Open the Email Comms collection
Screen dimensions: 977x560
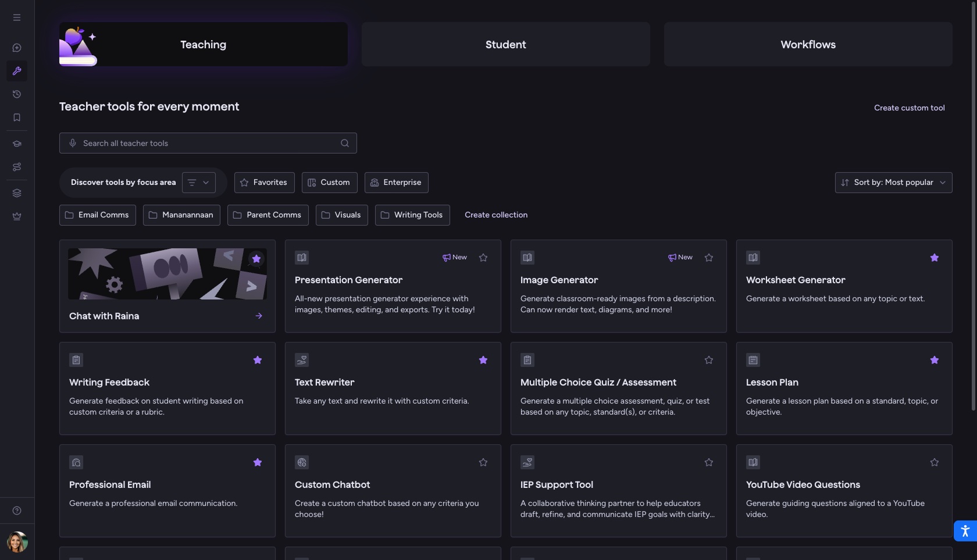[x=98, y=215]
